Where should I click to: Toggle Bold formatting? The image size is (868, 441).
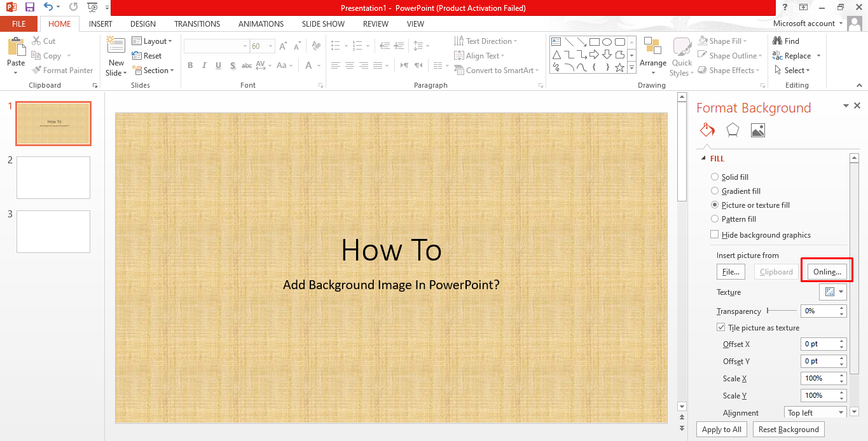190,65
